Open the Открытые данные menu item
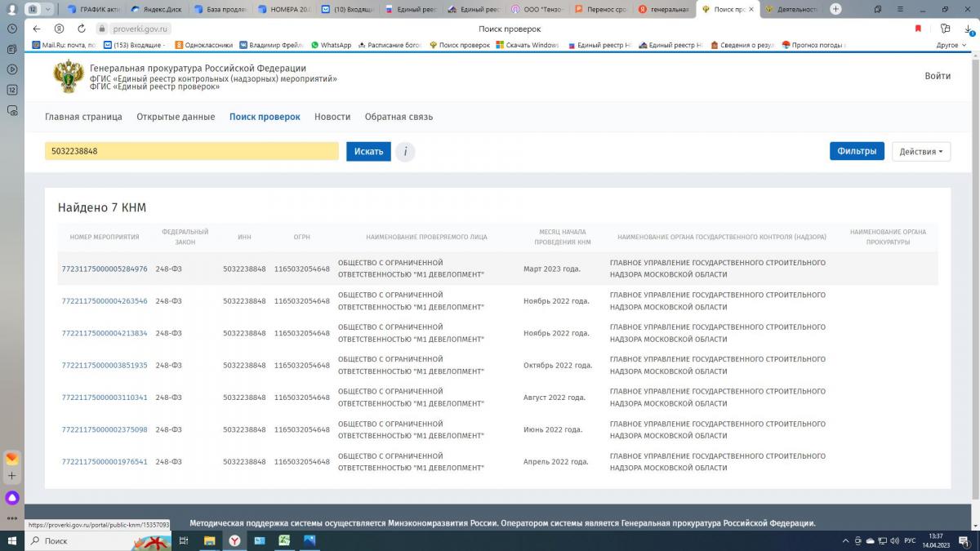The width and height of the screenshot is (980, 551). pyautogui.click(x=176, y=117)
